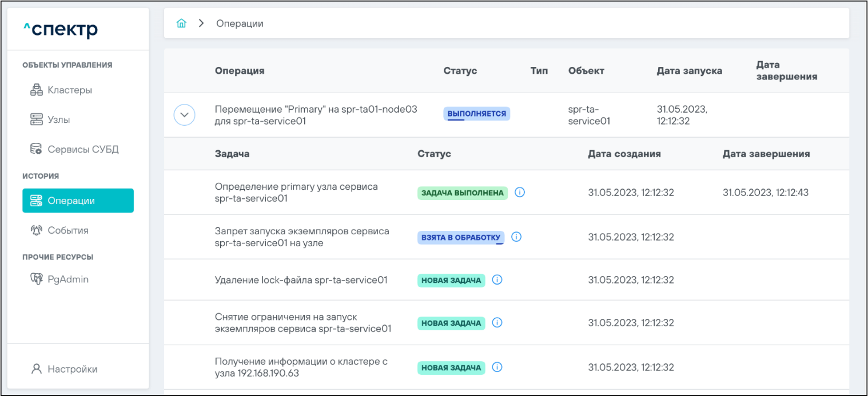This screenshot has height=396, width=868.
Task: Click the Операции breadcrumb text
Action: (x=240, y=23)
